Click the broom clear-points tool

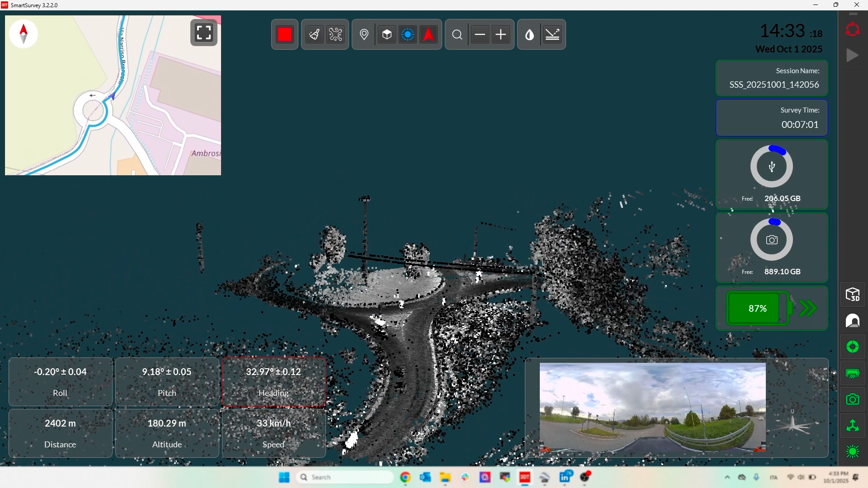point(314,34)
